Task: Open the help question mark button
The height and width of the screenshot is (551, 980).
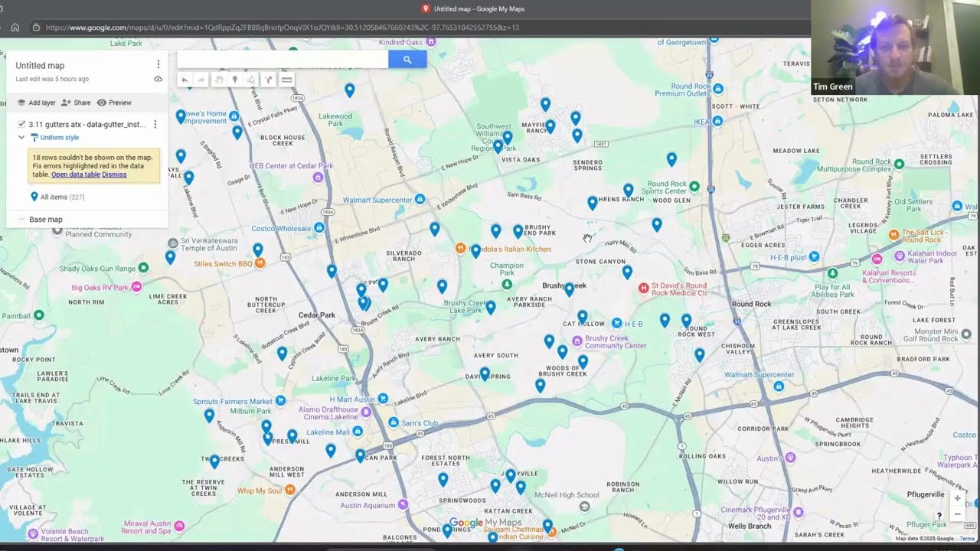Action: tap(939, 516)
